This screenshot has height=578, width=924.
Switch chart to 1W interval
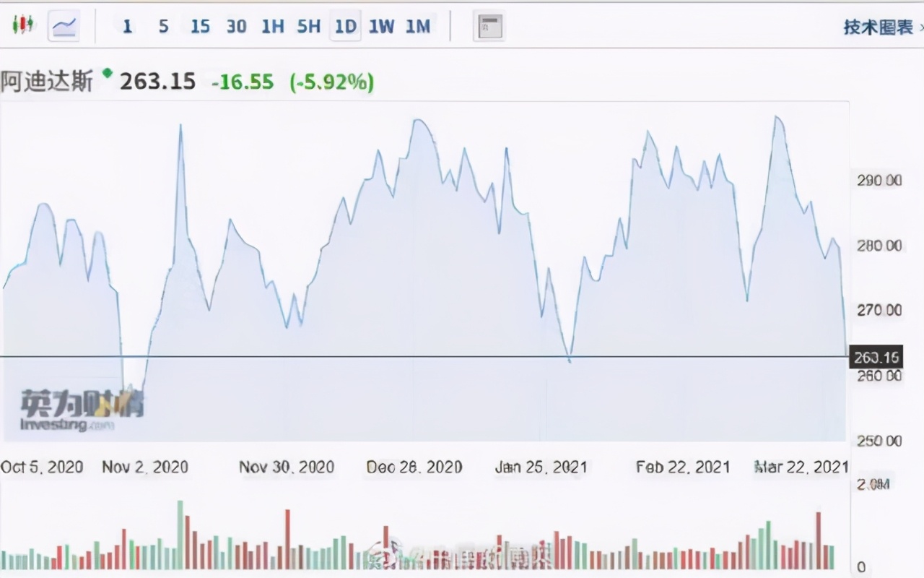[381, 27]
